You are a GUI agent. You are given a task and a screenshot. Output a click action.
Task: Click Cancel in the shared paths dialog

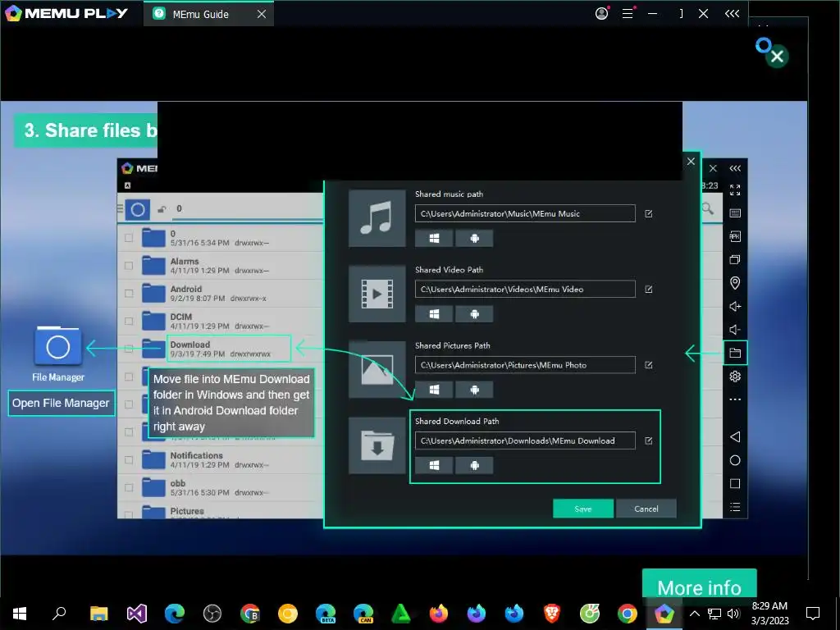coord(646,509)
